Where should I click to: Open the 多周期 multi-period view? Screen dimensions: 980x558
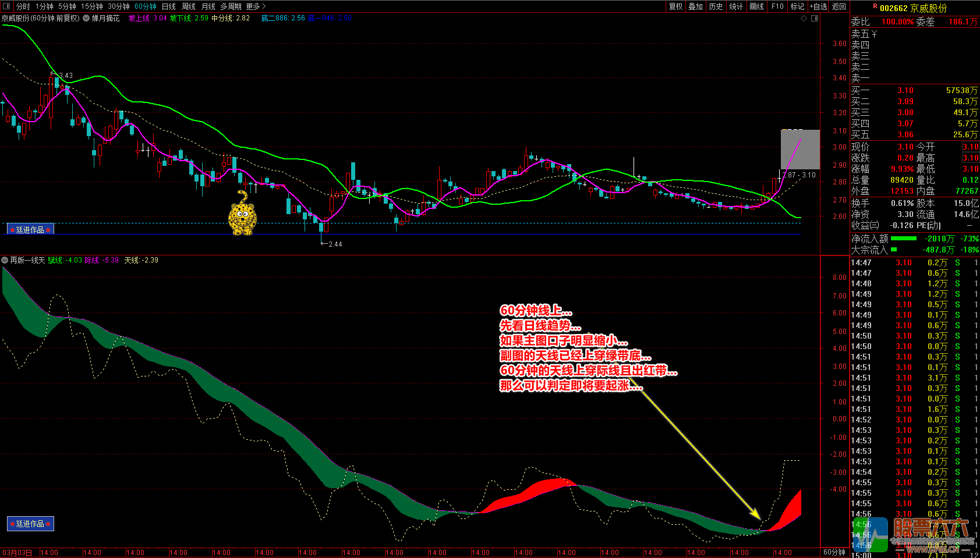[x=231, y=6]
